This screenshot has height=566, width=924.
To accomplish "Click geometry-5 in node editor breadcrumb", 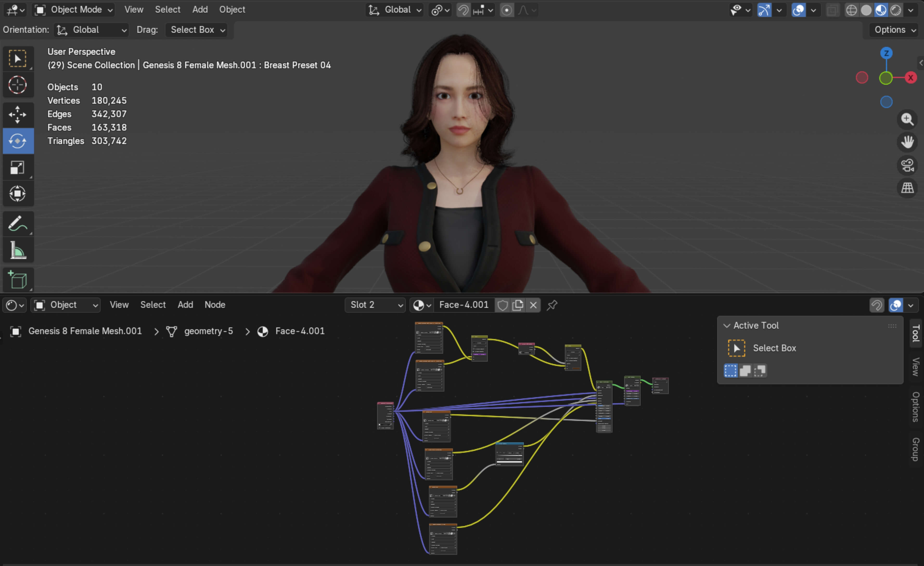I will (208, 331).
